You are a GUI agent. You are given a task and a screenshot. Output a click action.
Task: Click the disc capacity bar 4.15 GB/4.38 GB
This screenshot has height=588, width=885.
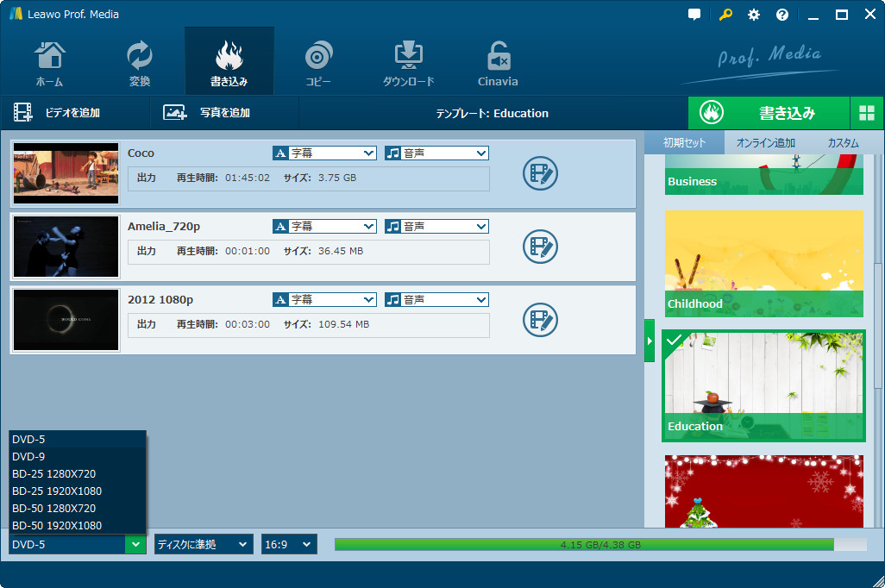600,545
